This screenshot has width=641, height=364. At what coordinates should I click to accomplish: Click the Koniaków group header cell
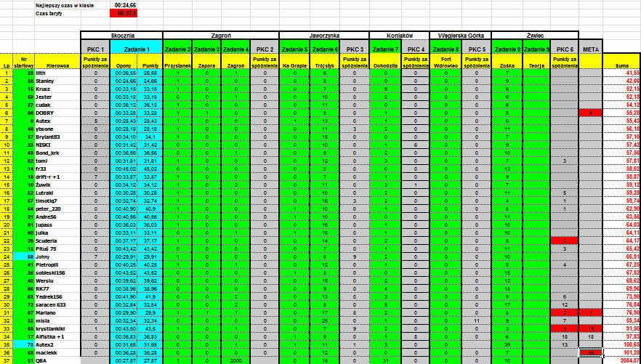click(x=399, y=36)
